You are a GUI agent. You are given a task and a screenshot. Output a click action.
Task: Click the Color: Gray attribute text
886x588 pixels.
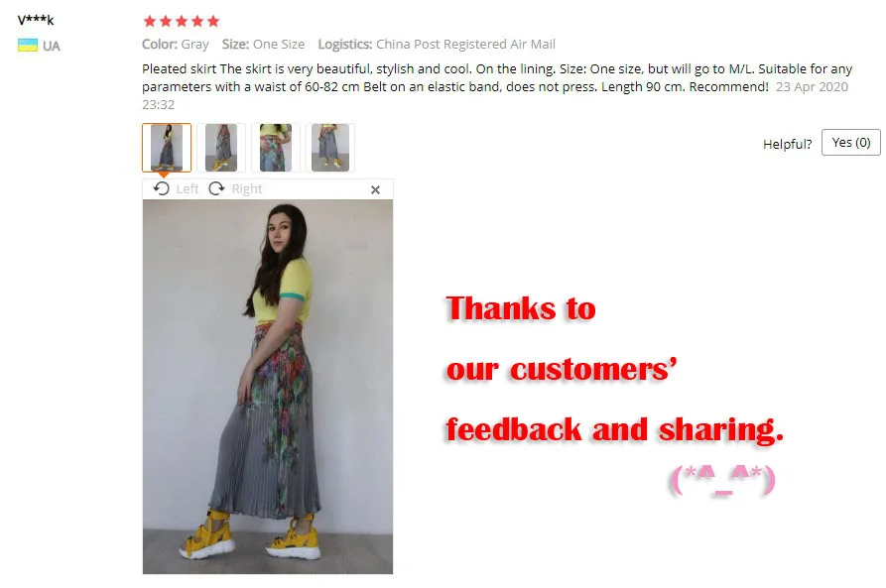(x=176, y=44)
